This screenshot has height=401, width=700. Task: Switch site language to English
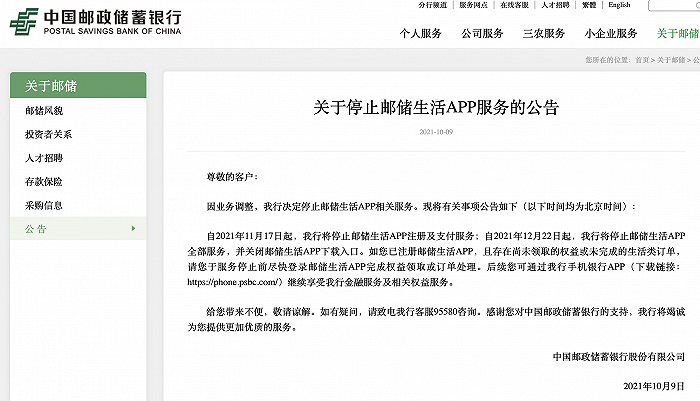(619, 5)
